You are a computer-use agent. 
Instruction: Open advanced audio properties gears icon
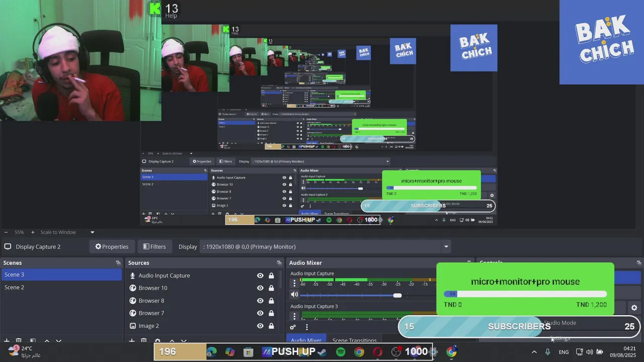coord(293,327)
